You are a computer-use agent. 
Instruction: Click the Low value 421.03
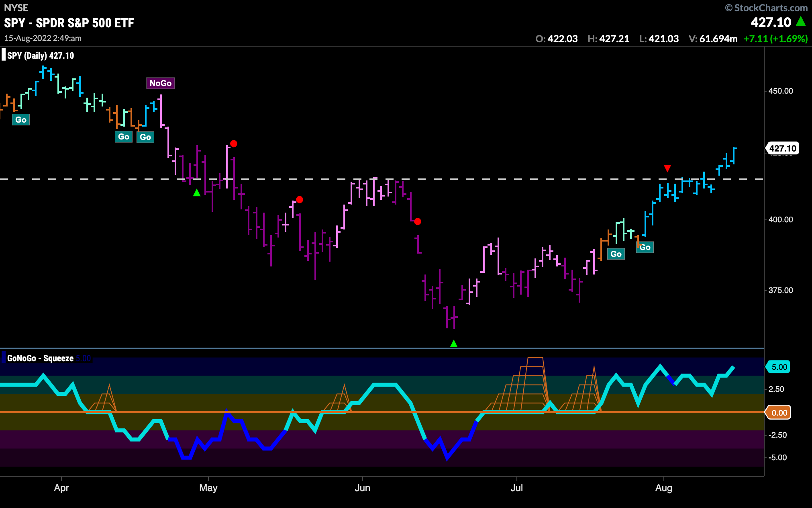coord(664,39)
